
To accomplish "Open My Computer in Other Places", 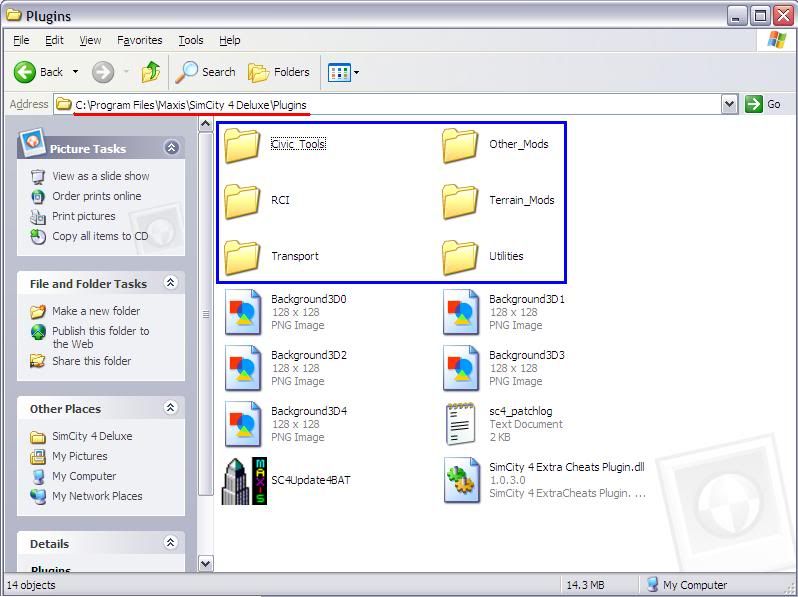I will coord(84,476).
